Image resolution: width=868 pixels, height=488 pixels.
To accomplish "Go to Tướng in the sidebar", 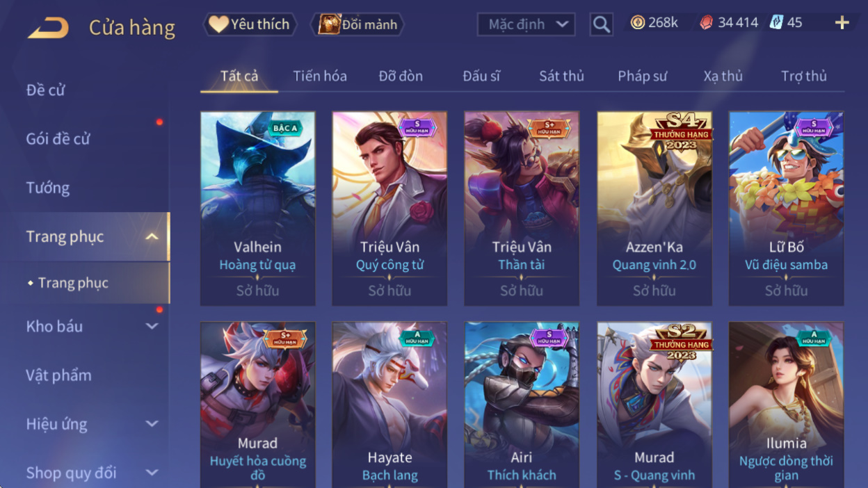I will coord(48,188).
